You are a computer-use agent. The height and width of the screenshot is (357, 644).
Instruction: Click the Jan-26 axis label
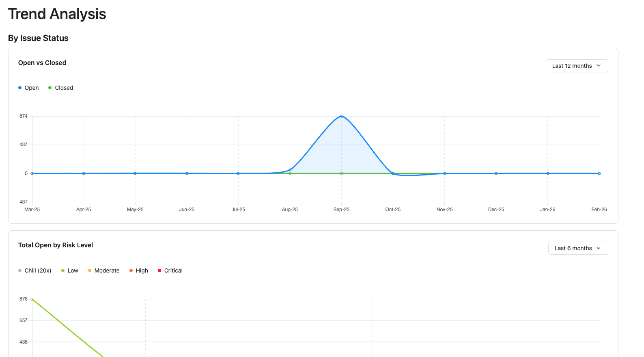pos(547,210)
